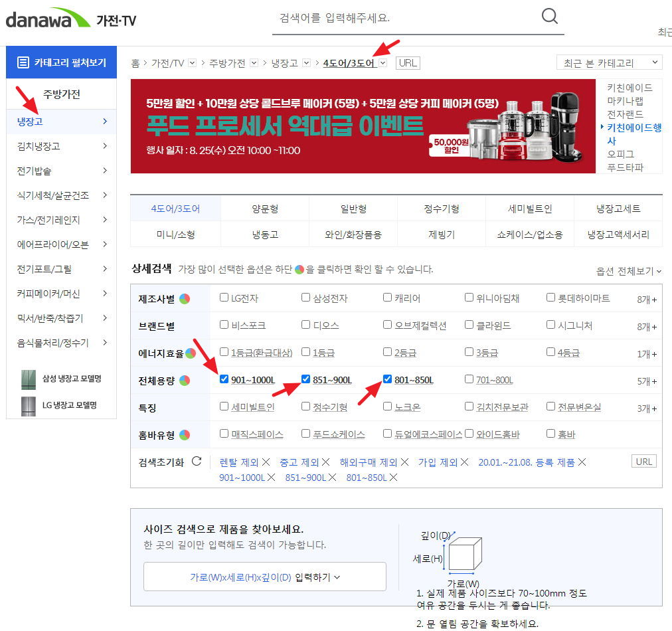Expand more features with 3개+
The height and width of the screenshot is (631, 672).
[647, 408]
